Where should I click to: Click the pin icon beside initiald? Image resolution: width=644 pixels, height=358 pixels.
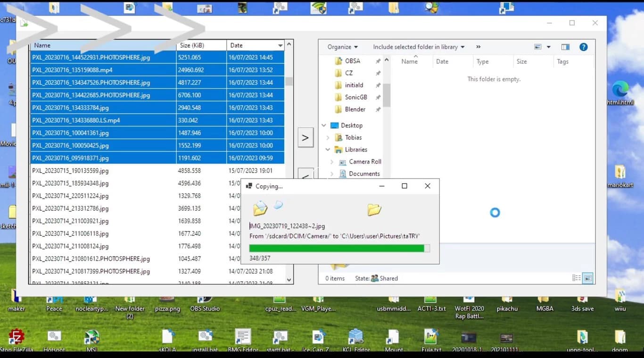(378, 85)
